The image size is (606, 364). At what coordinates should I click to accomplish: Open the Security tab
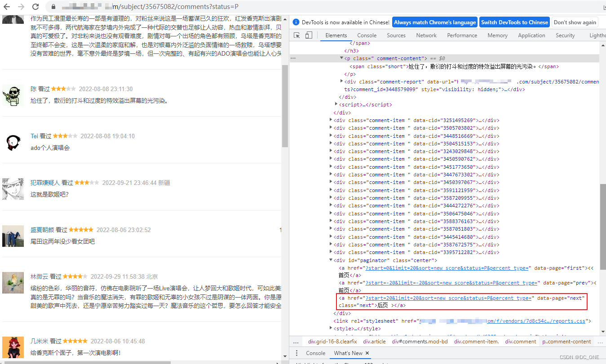point(565,35)
